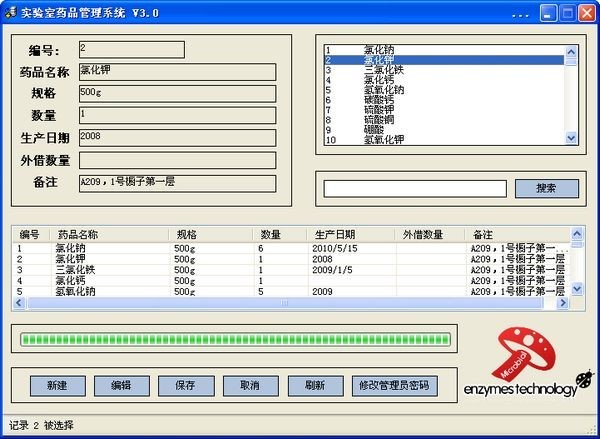Click the table's horizontal scroll left arrow

pyautogui.click(x=19, y=303)
